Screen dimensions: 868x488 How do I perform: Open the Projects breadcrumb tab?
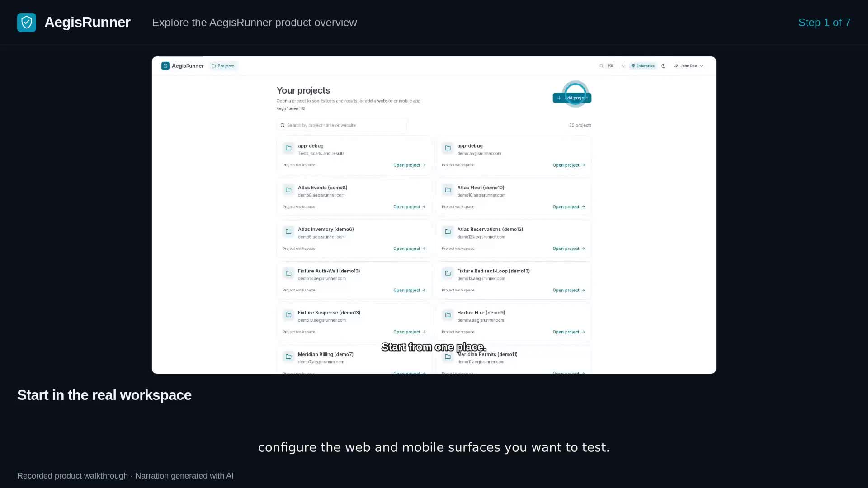click(223, 66)
